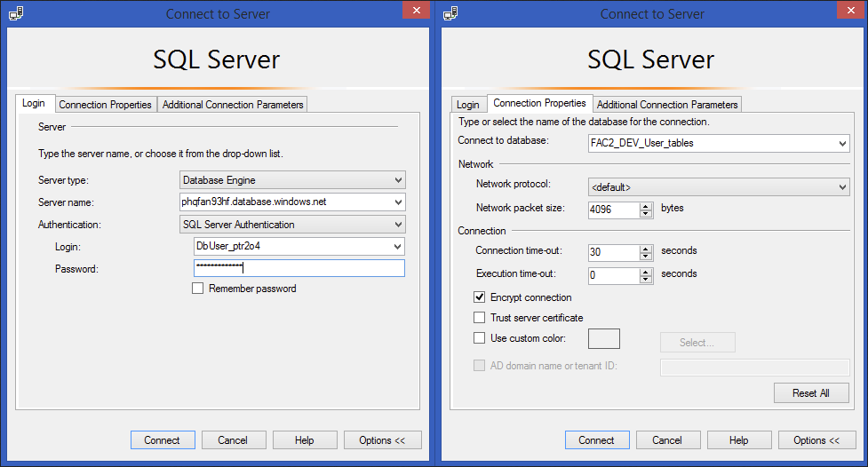Open the Server type dropdown
The width and height of the screenshot is (868, 467).
pos(398,180)
